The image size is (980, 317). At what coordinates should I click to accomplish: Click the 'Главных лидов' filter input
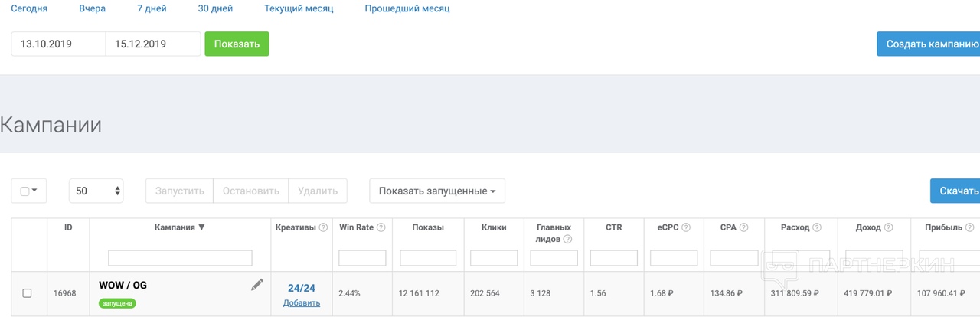pyautogui.click(x=554, y=258)
